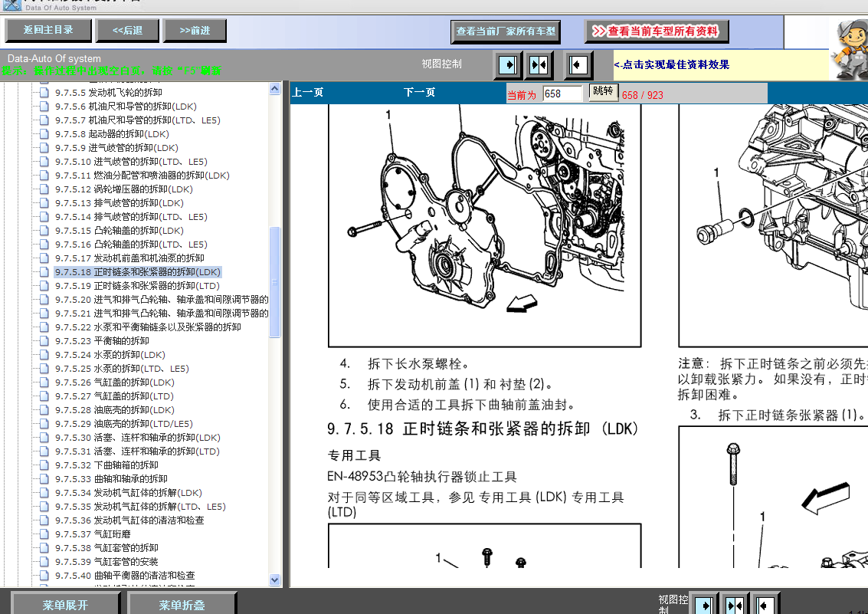
Task: Open 9.7.5.35 发动机气缸体的拆解(LTD、LE5)
Action: point(140,507)
